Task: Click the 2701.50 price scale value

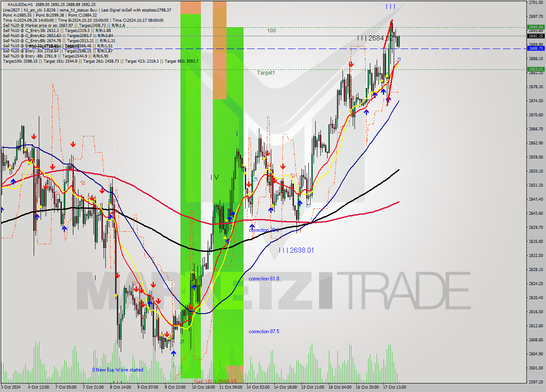Action: [x=535, y=2]
